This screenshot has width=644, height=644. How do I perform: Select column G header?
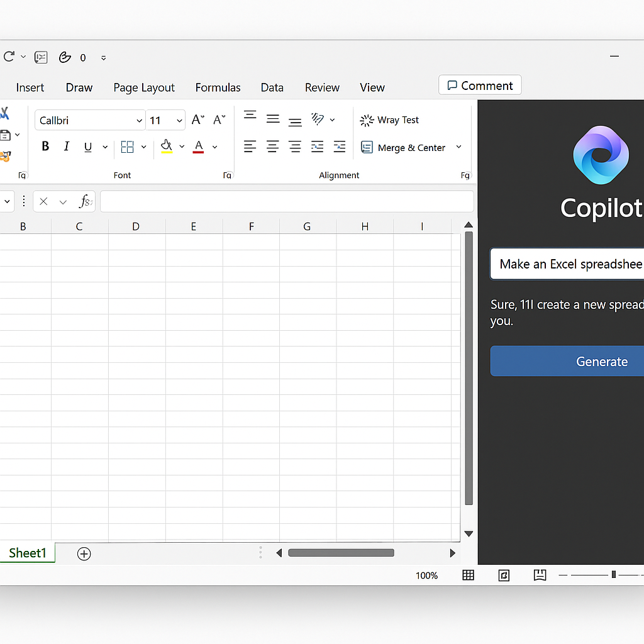(307, 226)
